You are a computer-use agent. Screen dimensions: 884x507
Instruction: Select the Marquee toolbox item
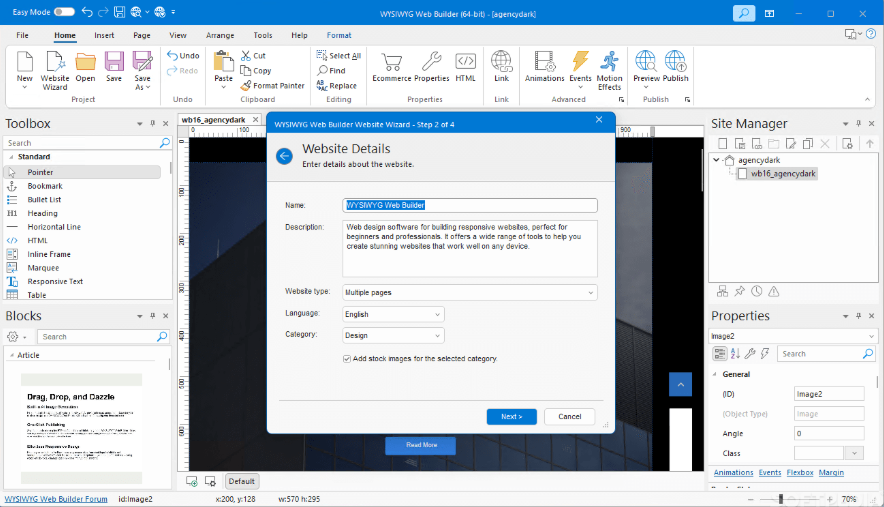coord(43,268)
